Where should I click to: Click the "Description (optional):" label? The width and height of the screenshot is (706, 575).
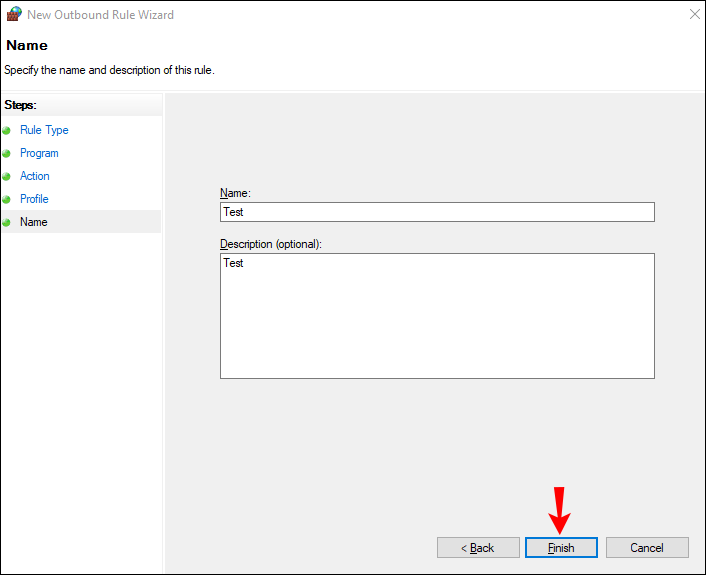coord(271,244)
